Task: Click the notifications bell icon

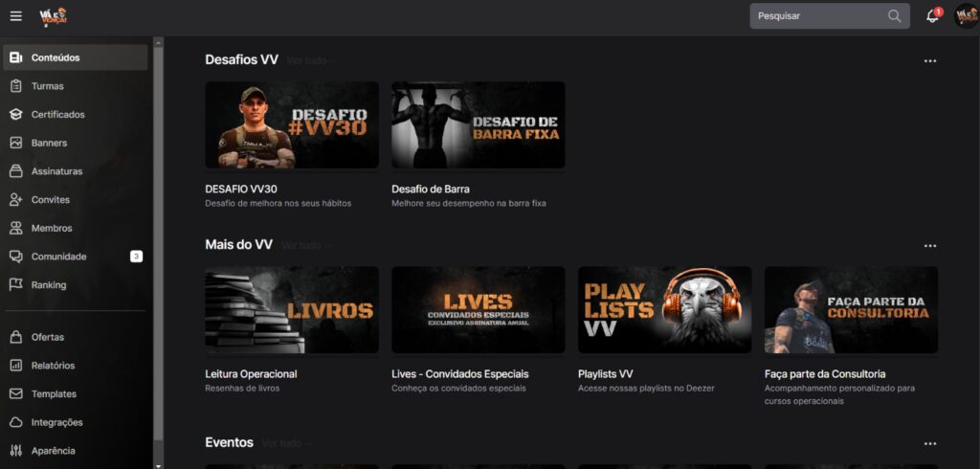Action: [x=932, y=16]
